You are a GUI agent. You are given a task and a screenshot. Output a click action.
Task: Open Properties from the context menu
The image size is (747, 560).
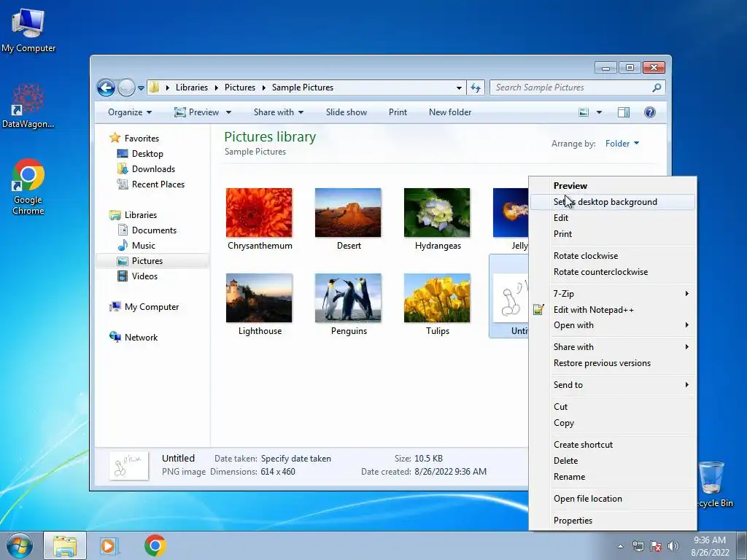tap(613, 521)
